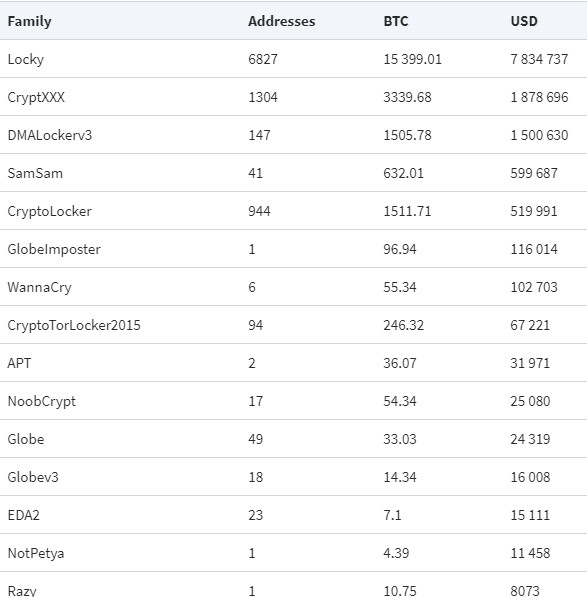This screenshot has width=587, height=597.
Task: Select Locky's USD value 7 834 737
Action: (539, 59)
